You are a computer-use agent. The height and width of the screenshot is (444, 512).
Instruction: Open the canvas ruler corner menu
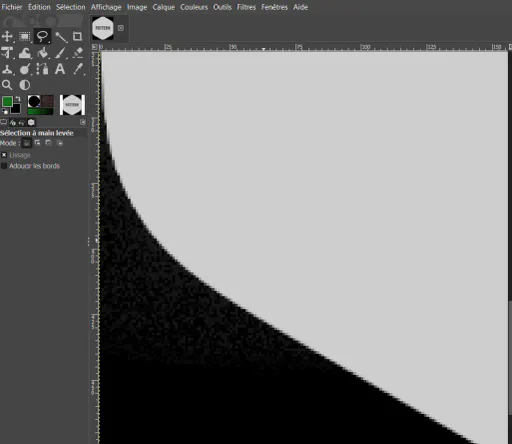[x=94, y=47]
